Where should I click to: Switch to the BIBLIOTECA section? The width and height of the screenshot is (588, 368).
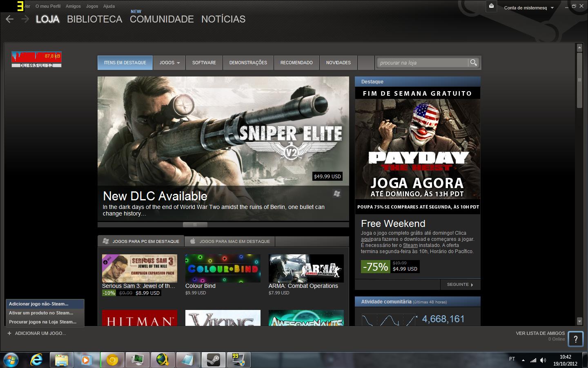tap(95, 19)
